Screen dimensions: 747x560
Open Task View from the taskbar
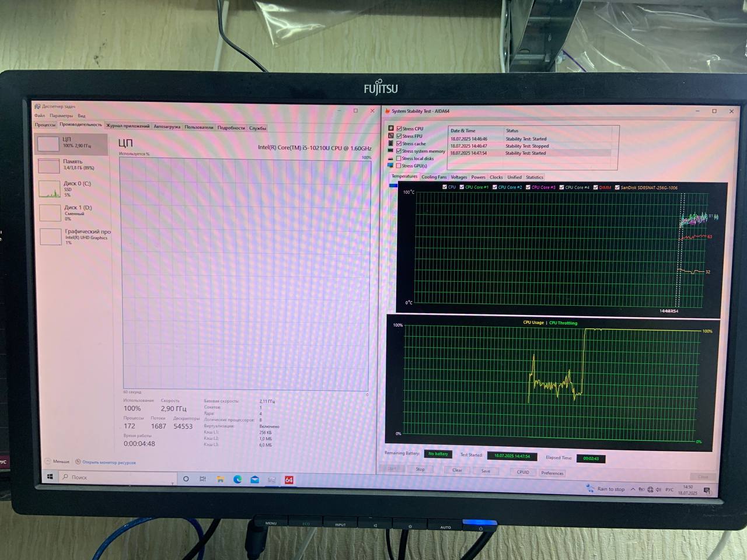click(203, 479)
